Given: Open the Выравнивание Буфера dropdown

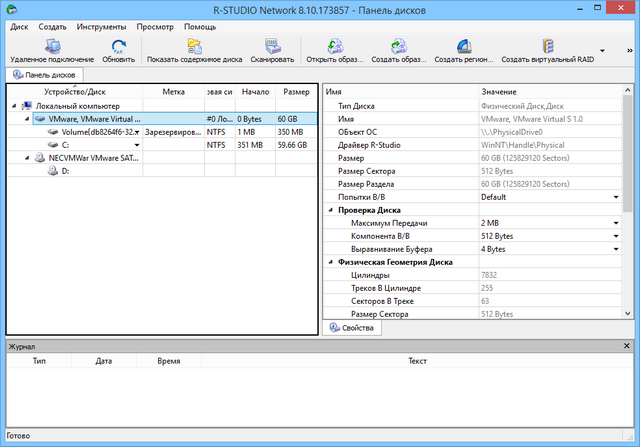Looking at the screenshot, I should click(x=615, y=249).
